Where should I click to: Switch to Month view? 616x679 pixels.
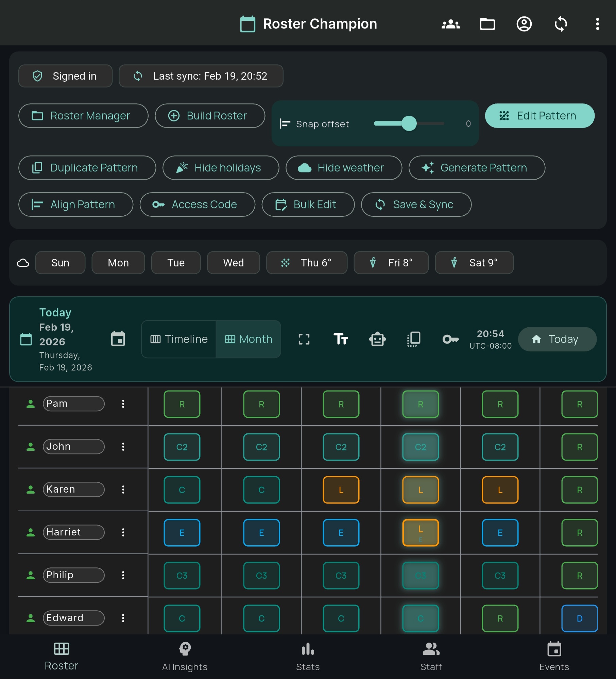pos(249,339)
